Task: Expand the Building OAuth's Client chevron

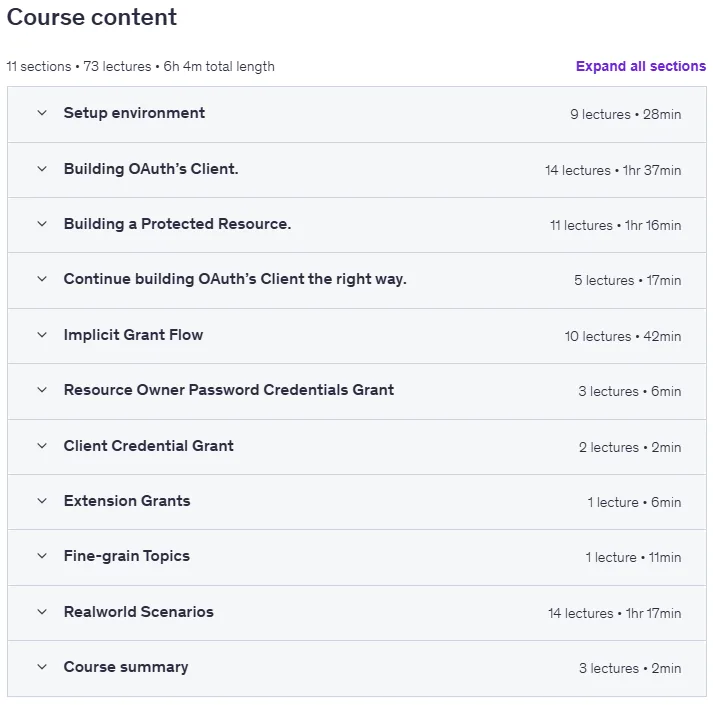Action: [42, 169]
